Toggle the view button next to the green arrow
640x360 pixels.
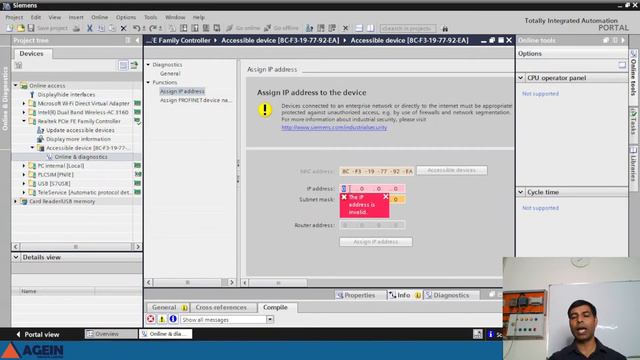(x=123, y=65)
